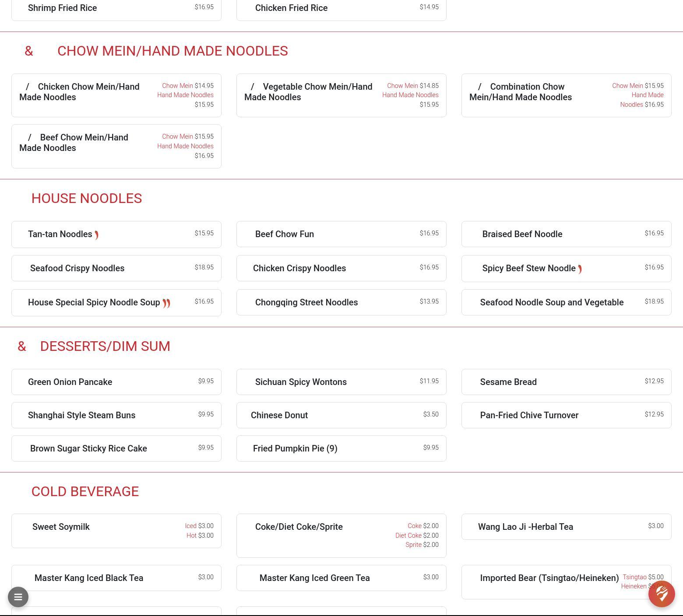Screen dimensions: 683x616
Task: Open the Sweet Soymilk beverage card
Action: click(116, 531)
